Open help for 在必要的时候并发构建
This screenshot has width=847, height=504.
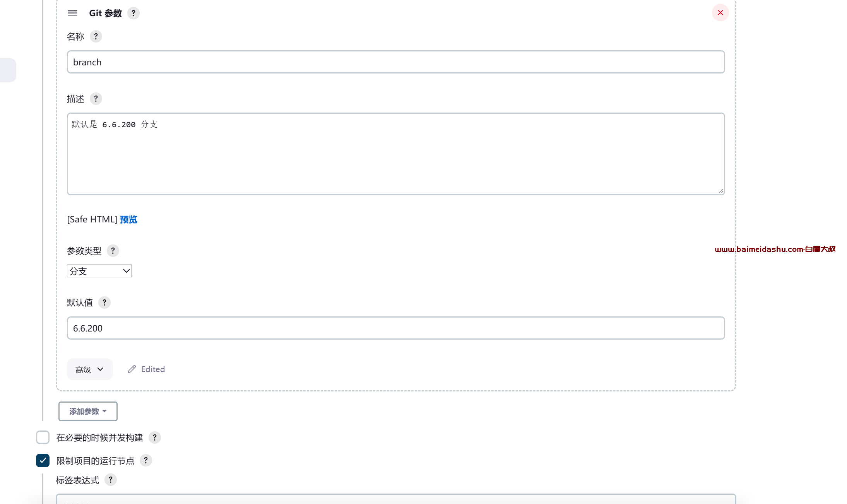click(155, 437)
